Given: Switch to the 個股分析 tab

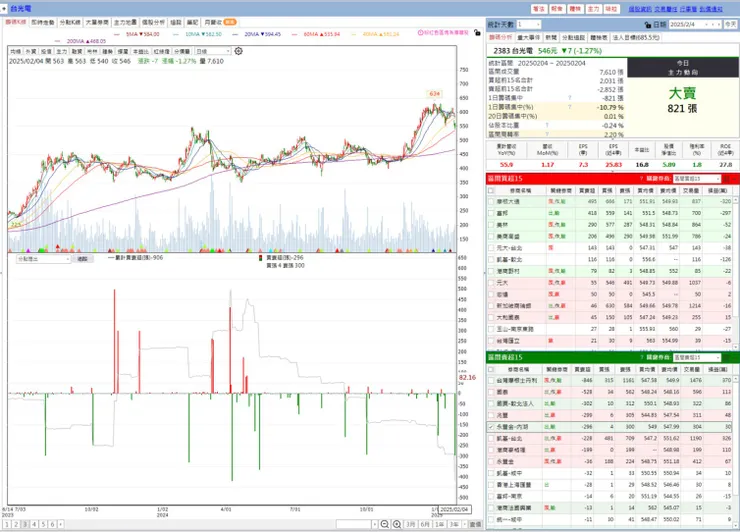Looking at the screenshot, I should coord(154,22).
